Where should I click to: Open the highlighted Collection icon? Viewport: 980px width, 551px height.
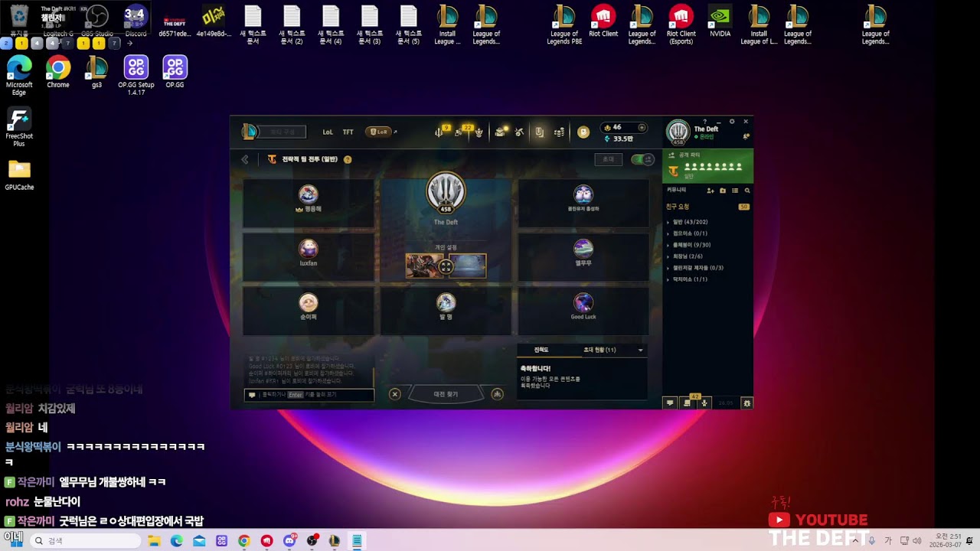click(x=540, y=132)
